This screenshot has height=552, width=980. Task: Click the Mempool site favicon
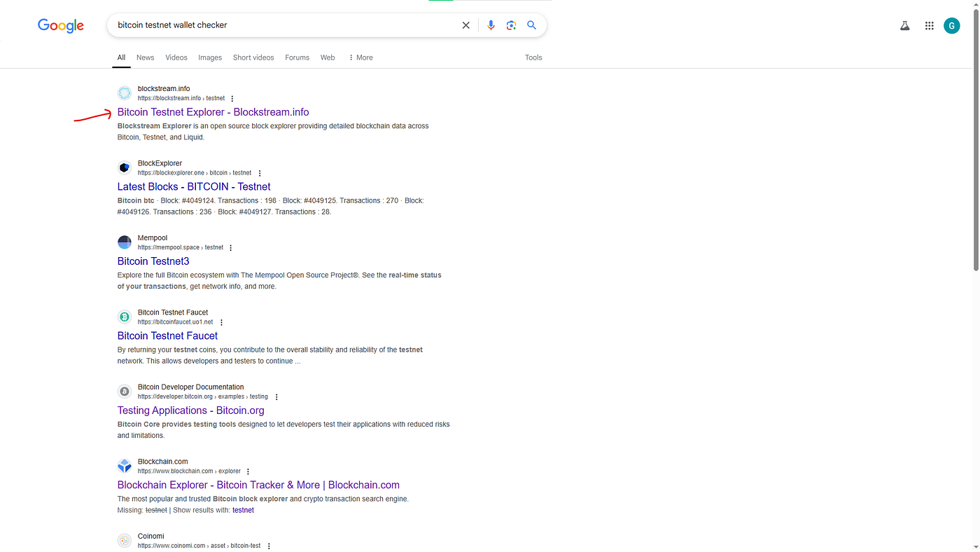(x=125, y=242)
